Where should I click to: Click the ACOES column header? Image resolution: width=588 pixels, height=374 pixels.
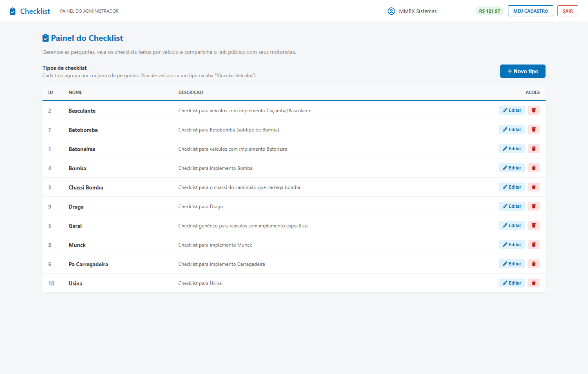[x=532, y=92]
